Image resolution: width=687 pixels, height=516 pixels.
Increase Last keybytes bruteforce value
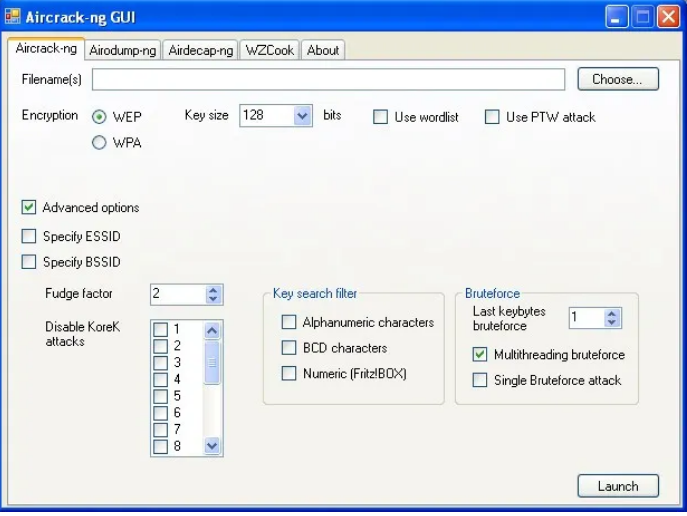(x=612, y=314)
